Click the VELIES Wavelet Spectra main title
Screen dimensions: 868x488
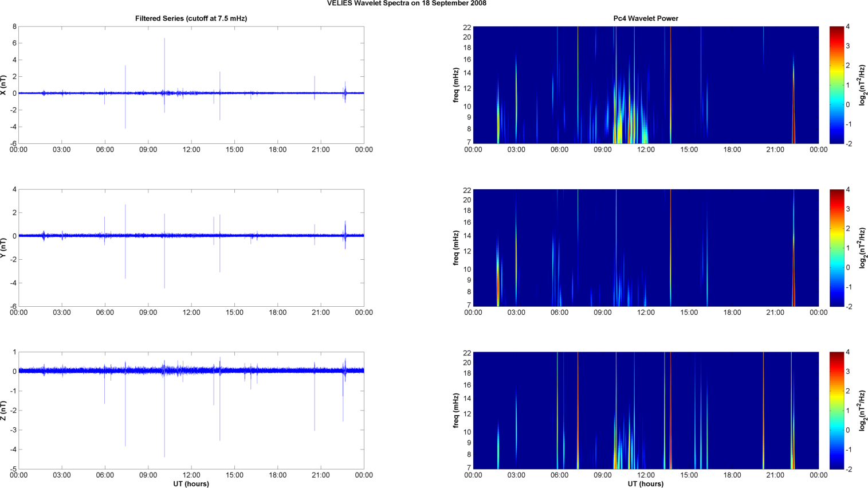406,3
